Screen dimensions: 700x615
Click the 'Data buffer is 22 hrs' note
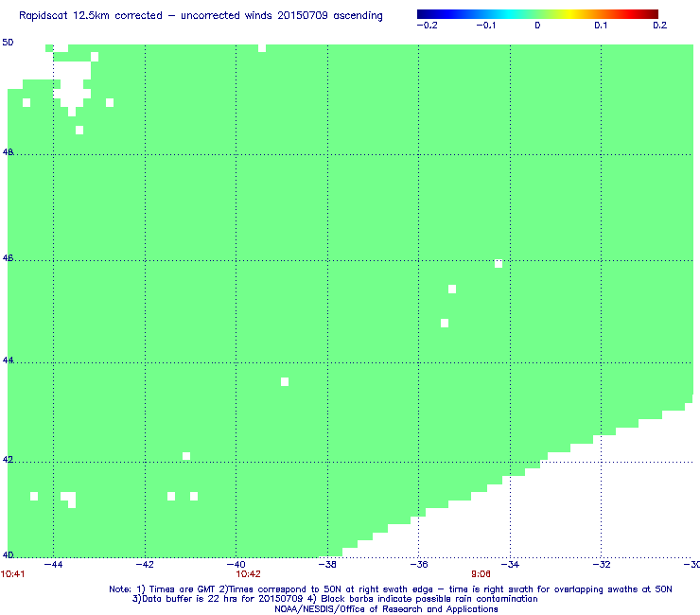pos(335,599)
